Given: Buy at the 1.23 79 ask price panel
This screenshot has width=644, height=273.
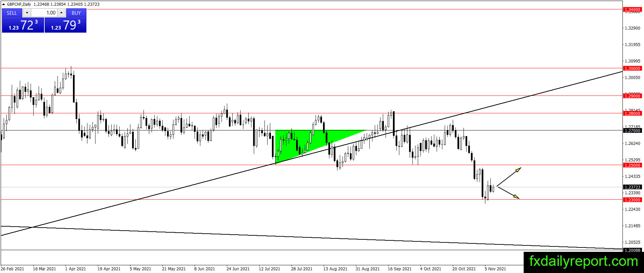Looking at the screenshot, I should (x=66, y=25).
